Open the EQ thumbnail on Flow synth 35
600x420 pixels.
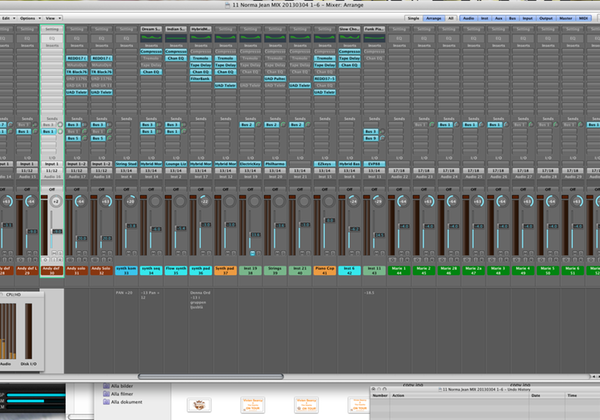pyautogui.click(x=176, y=38)
